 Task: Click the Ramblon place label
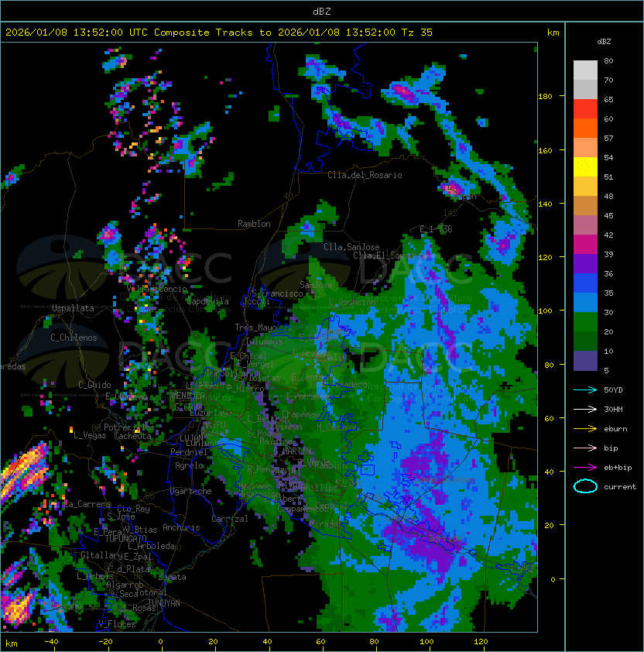254,224
